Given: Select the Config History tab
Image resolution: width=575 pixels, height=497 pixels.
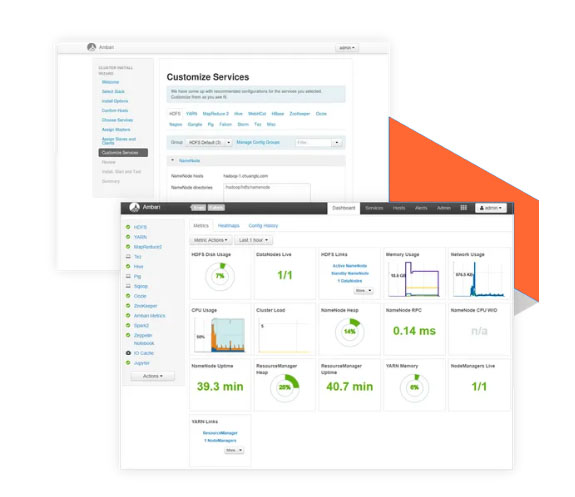Looking at the screenshot, I should (x=263, y=226).
